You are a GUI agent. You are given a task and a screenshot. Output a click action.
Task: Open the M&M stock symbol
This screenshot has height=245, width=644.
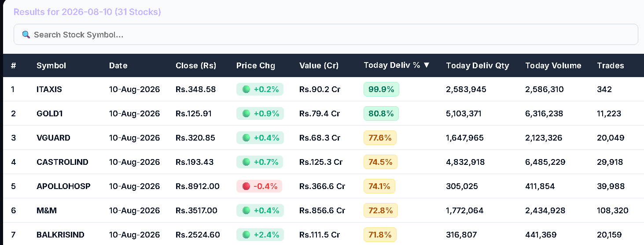tap(47, 211)
